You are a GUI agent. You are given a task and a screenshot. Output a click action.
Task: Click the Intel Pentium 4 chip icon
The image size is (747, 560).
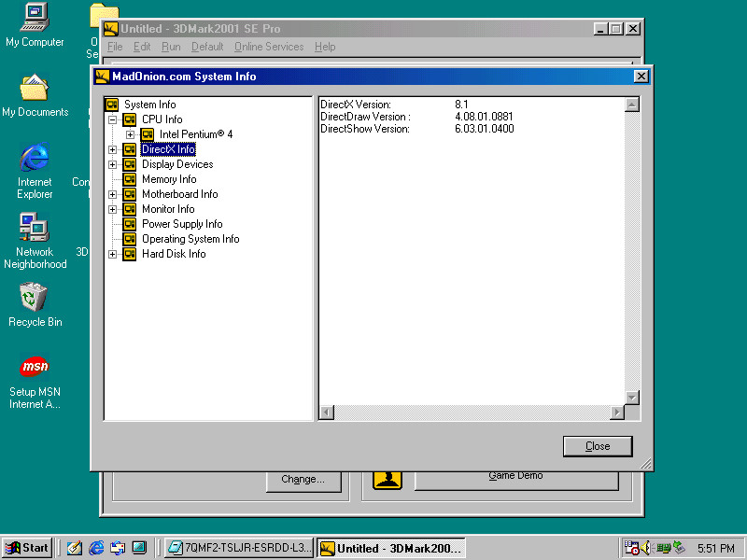(x=148, y=134)
